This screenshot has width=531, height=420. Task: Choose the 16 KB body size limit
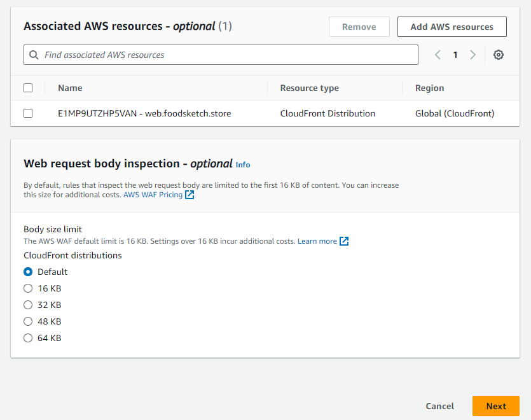[28, 288]
